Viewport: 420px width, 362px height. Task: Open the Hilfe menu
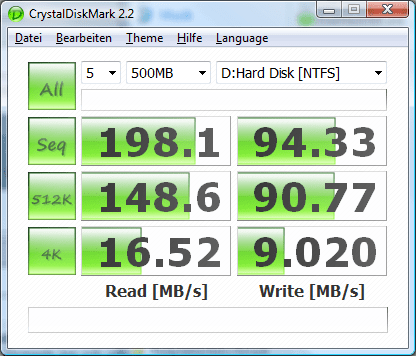pos(189,38)
